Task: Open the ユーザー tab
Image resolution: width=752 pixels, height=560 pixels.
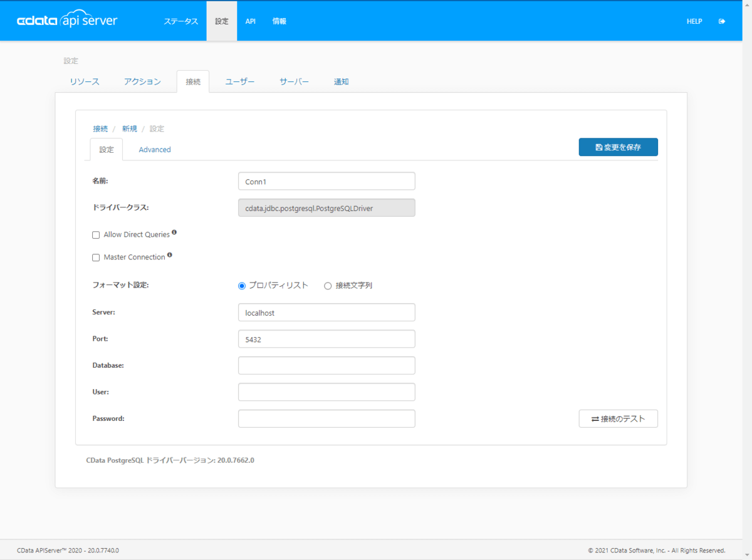Action: point(240,82)
